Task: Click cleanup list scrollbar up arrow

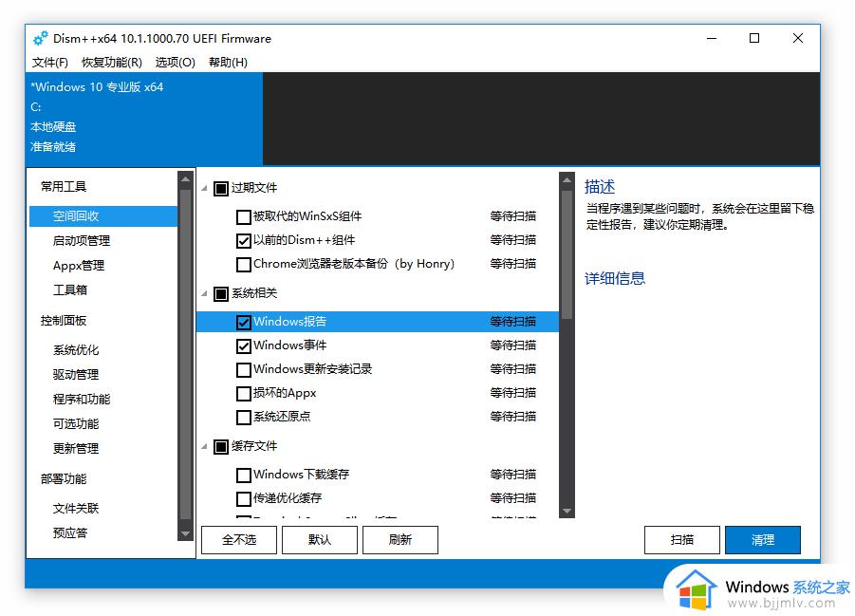Action: click(567, 179)
